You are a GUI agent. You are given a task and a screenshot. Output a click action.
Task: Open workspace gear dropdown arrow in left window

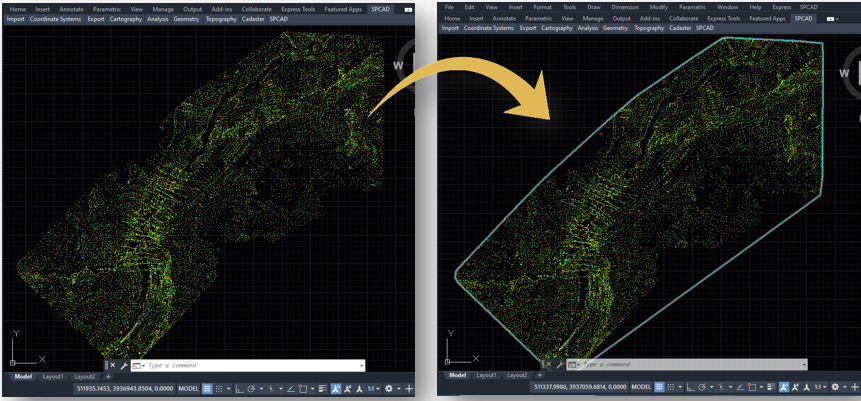[399, 388]
